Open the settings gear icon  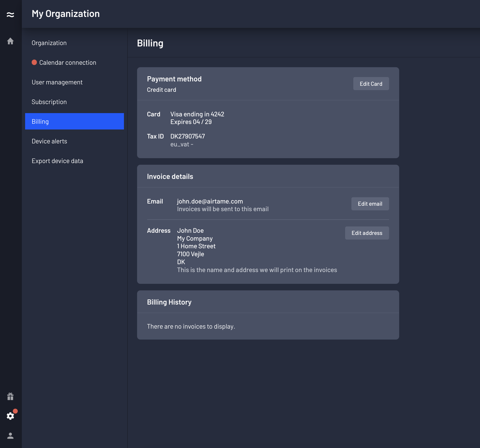click(x=11, y=416)
